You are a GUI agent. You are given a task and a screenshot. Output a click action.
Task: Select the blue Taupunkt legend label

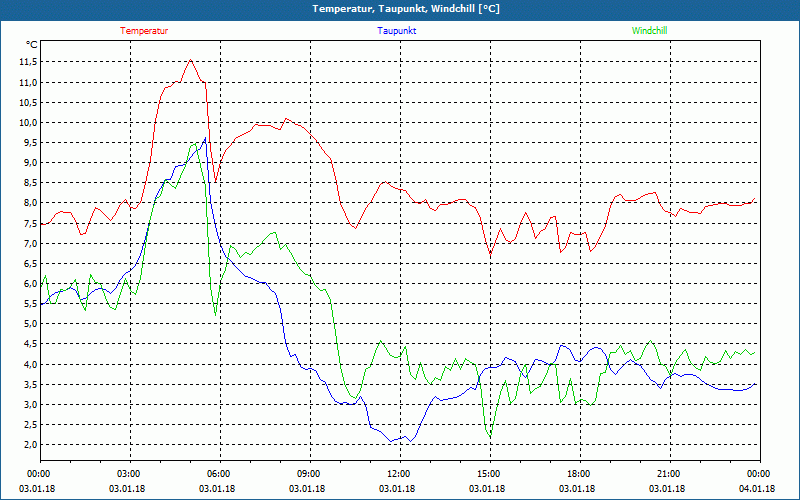click(x=396, y=31)
